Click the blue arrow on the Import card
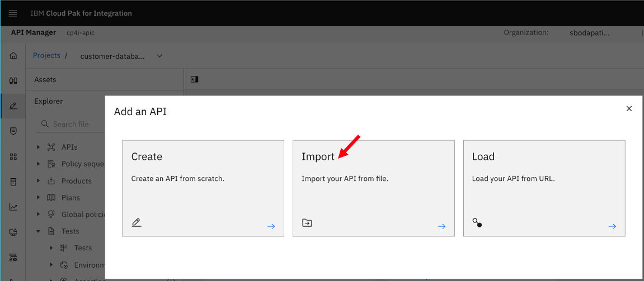 pos(441,226)
